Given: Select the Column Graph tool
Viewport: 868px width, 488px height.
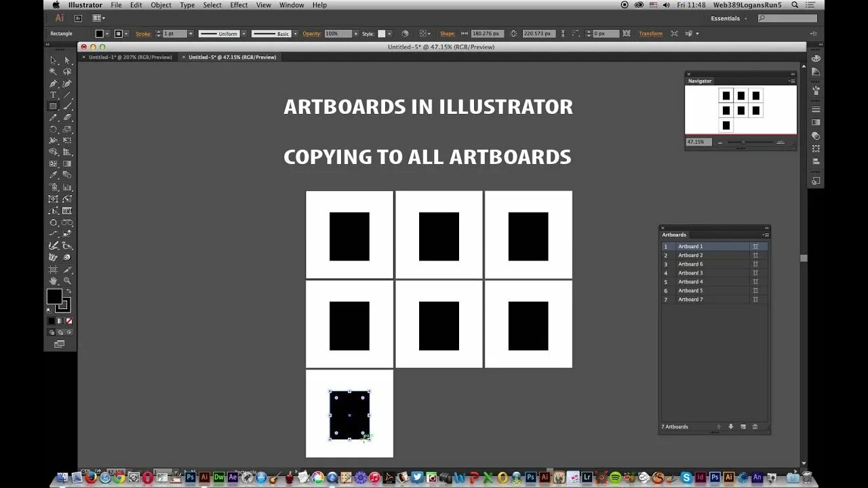Looking at the screenshot, I should (67, 187).
